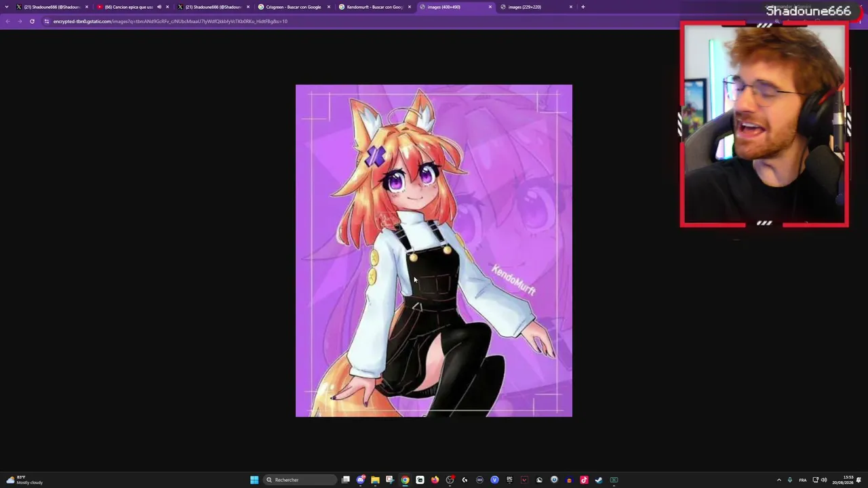Select the images (408×490) tab

456,7
